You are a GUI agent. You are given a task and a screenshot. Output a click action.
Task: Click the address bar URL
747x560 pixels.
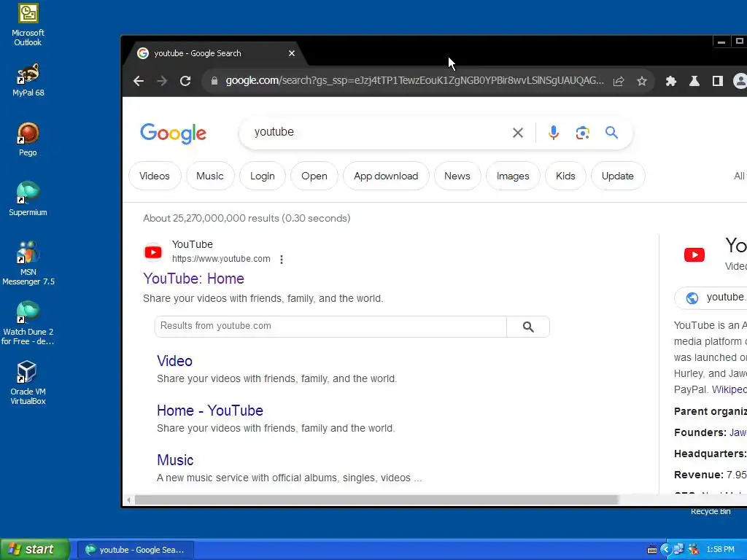(414, 80)
